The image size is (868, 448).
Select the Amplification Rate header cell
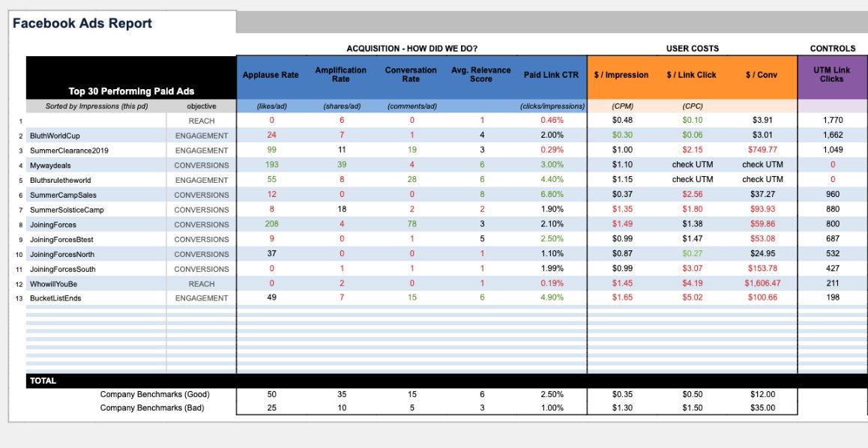tap(341, 74)
